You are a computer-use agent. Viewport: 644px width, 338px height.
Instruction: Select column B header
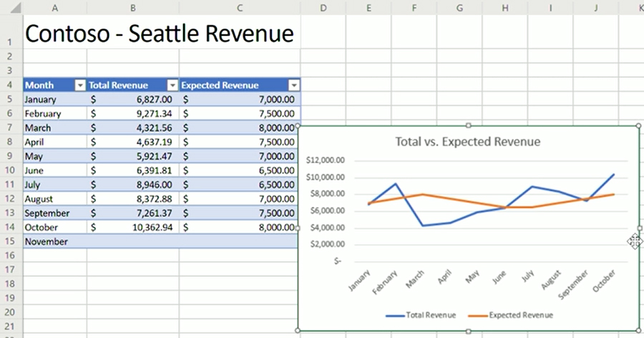coord(133,6)
